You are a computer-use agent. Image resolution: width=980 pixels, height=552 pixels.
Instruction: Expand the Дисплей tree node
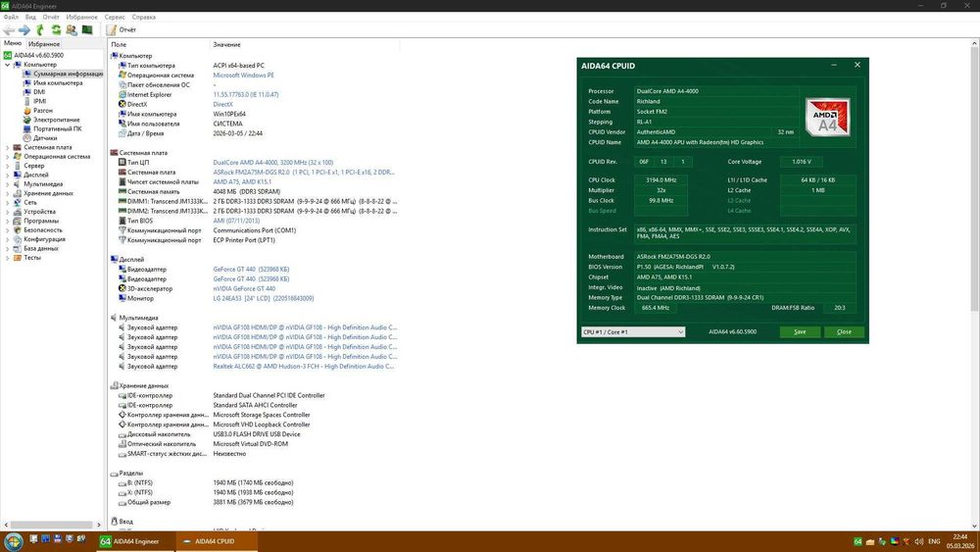click(x=8, y=176)
